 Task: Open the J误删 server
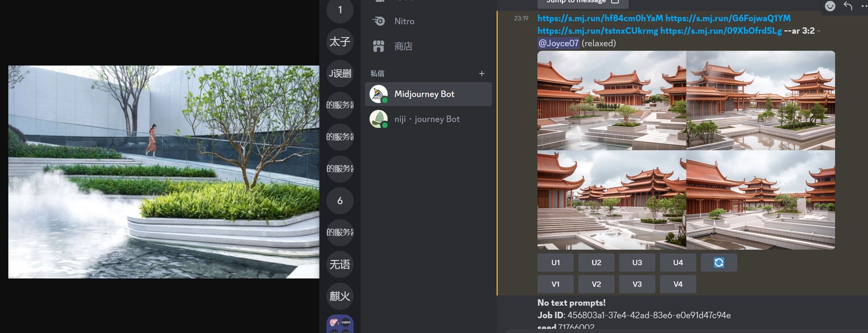pos(340,74)
